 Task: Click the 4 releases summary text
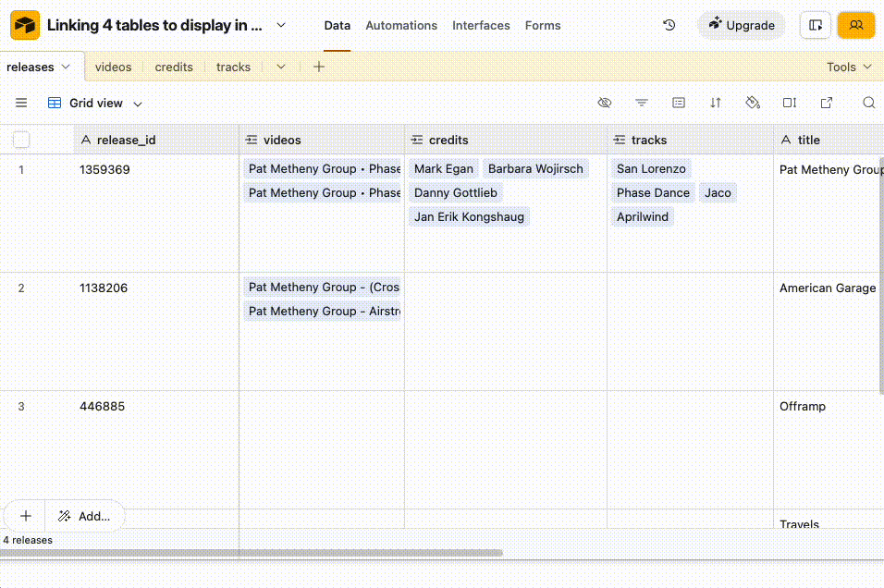coord(28,540)
